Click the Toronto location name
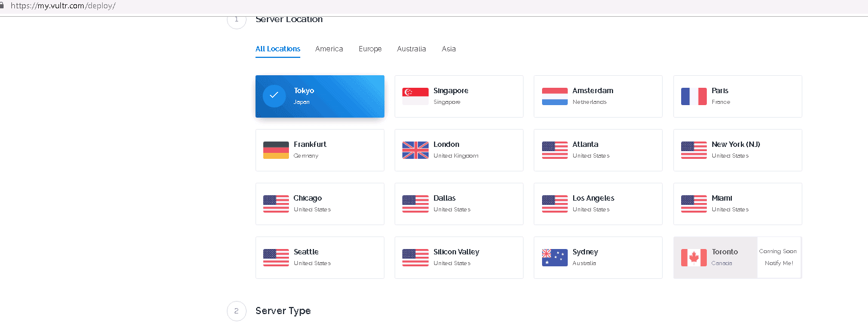 tap(725, 252)
